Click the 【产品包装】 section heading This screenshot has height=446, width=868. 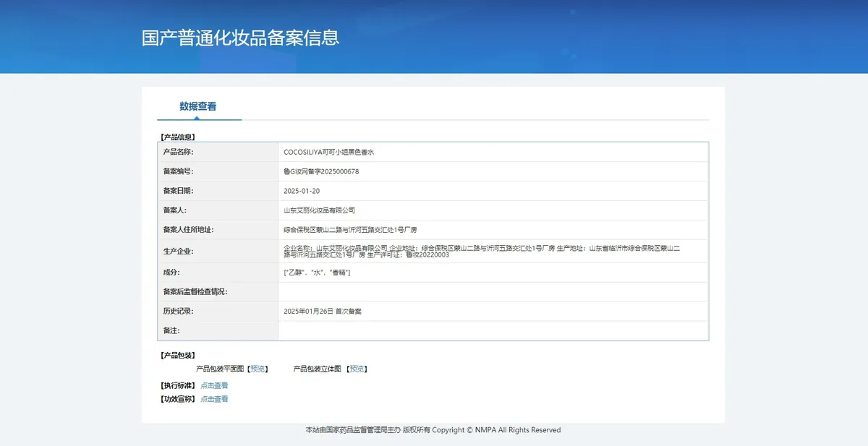tap(177, 356)
